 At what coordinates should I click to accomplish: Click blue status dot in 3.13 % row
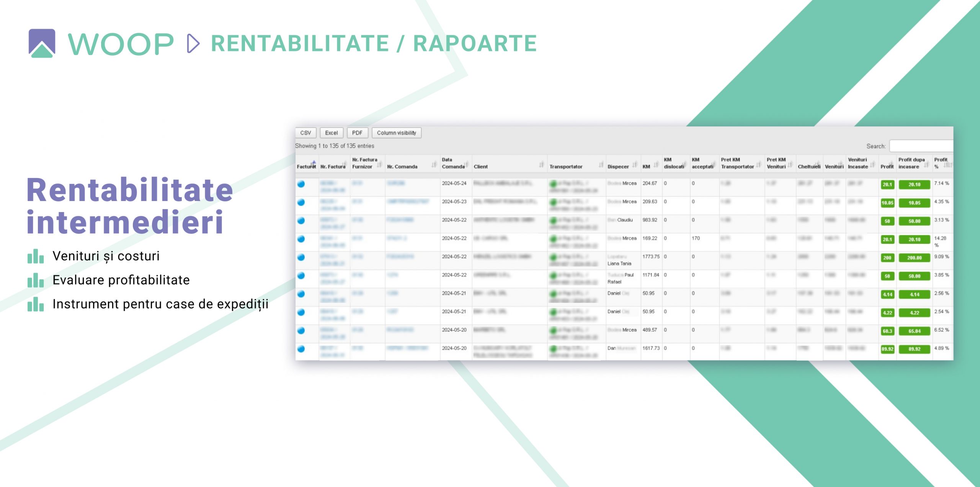301,221
